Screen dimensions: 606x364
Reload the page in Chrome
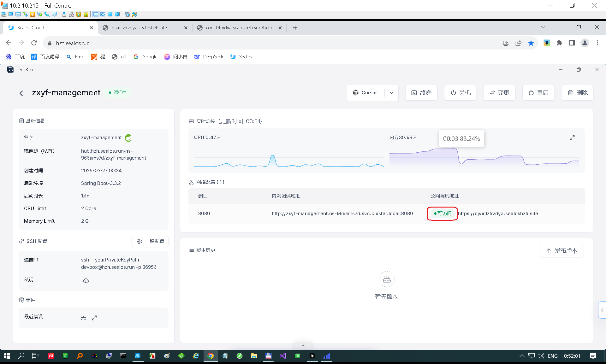coord(34,43)
